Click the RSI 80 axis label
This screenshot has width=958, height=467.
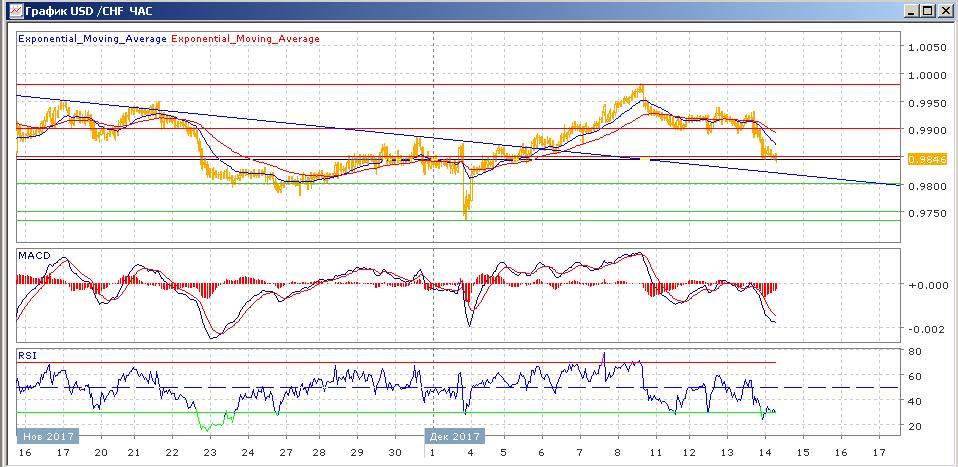[915, 351]
